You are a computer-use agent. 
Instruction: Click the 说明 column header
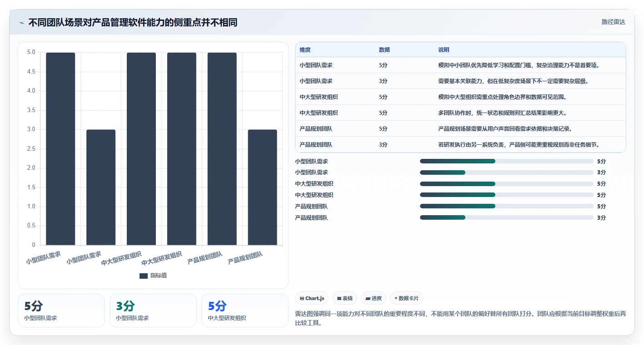(444, 50)
